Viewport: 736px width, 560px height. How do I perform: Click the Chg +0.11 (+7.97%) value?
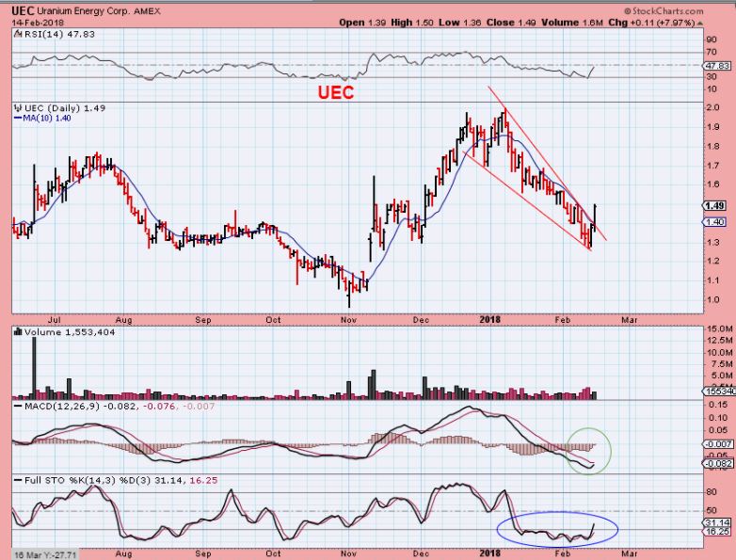tap(651, 23)
